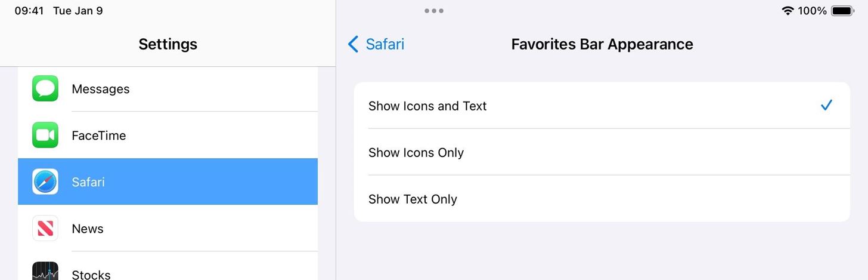Screen dimensions: 868x280
Task: Tap the three-dot multitasking icon
Action: coord(434,11)
